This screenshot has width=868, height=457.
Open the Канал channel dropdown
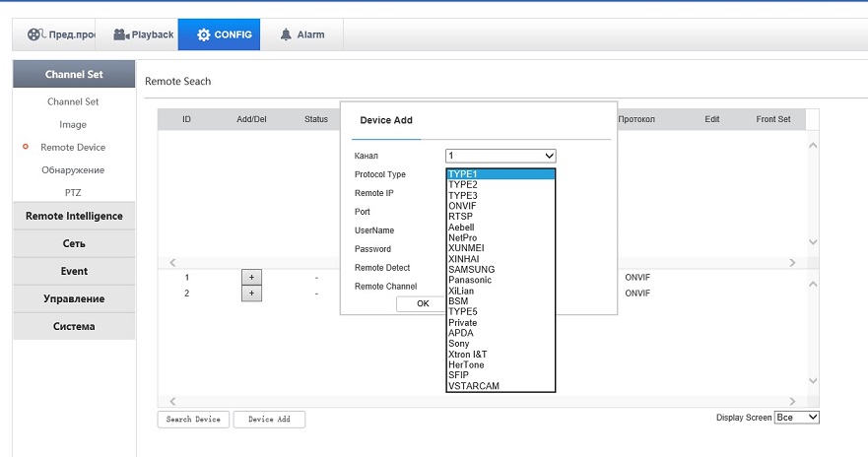pos(501,156)
